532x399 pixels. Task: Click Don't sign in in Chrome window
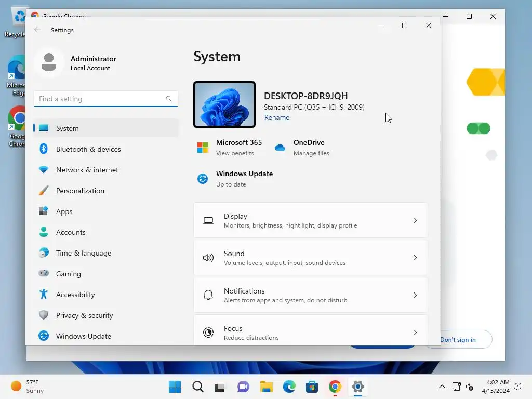[458, 340]
